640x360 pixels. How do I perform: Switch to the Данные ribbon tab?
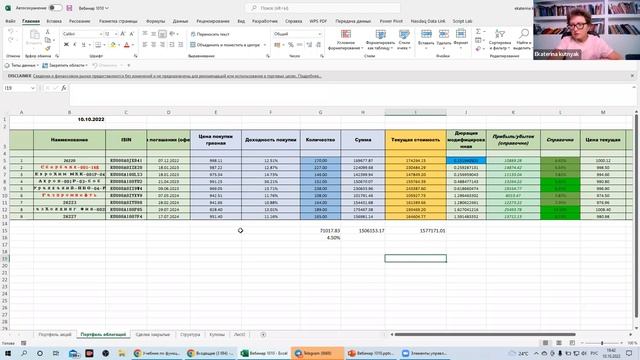[x=180, y=21]
